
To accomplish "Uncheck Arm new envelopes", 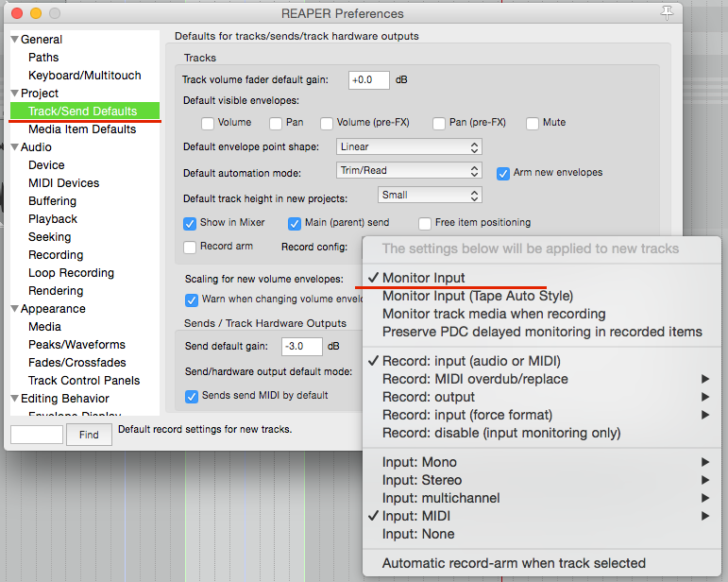I will pos(503,174).
